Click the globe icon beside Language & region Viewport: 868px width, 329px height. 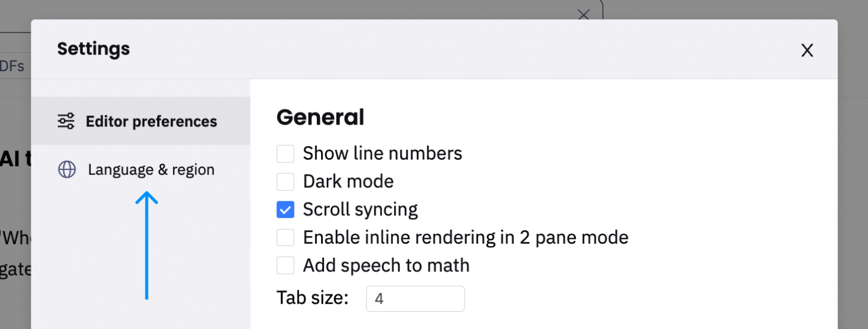[66, 169]
